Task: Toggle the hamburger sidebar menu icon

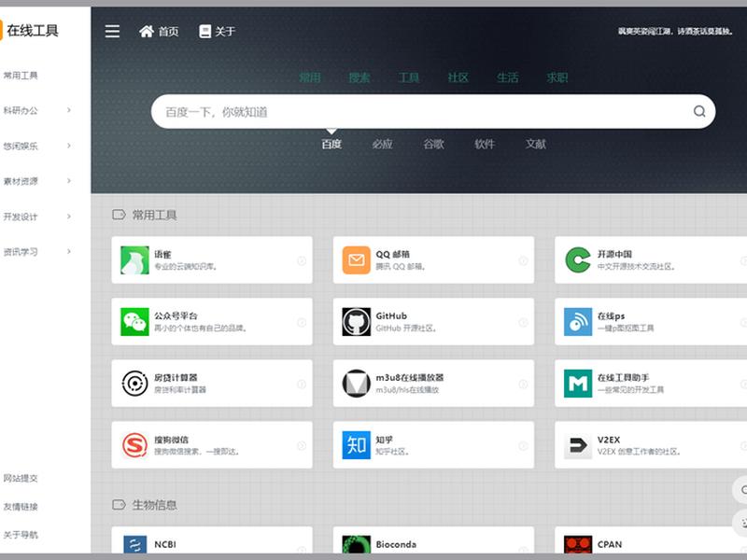Action: click(112, 32)
